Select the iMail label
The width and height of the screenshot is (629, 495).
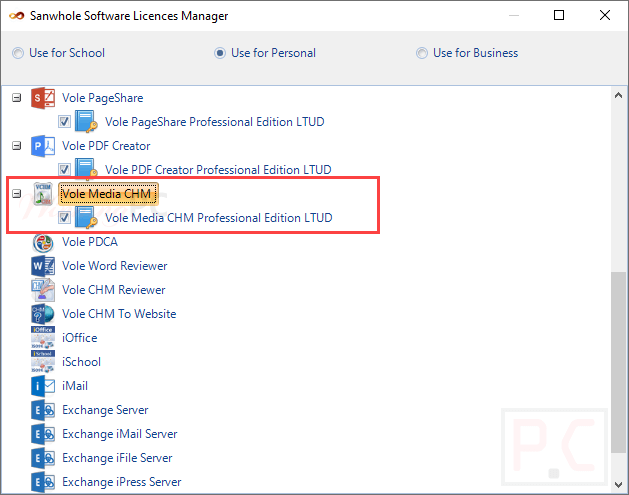(75, 386)
